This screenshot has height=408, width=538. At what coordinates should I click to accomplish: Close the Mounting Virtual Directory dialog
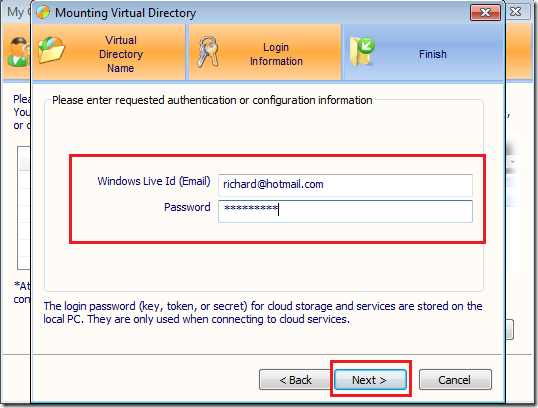(x=485, y=13)
